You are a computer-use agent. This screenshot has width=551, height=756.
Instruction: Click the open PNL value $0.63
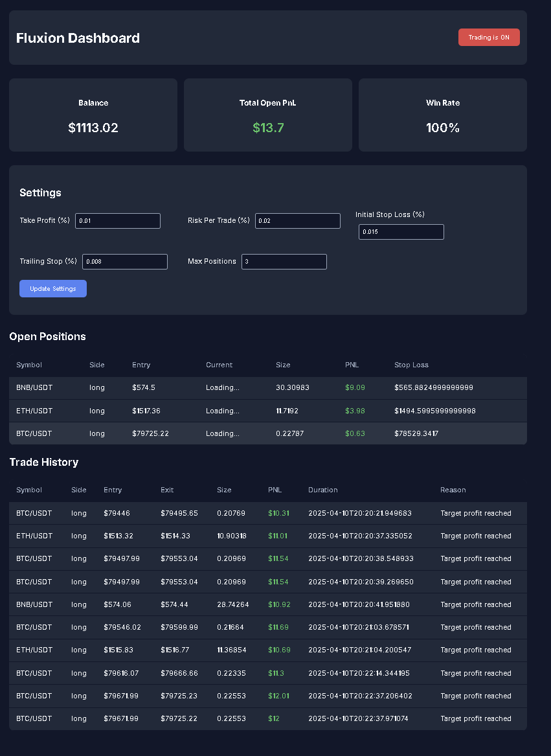[x=355, y=433]
